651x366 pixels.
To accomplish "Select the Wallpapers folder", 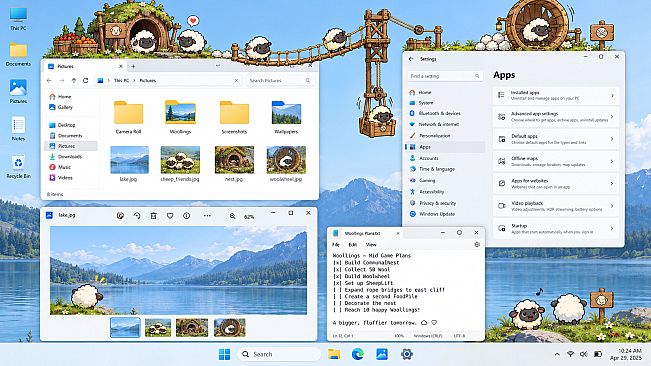I will [x=286, y=117].
